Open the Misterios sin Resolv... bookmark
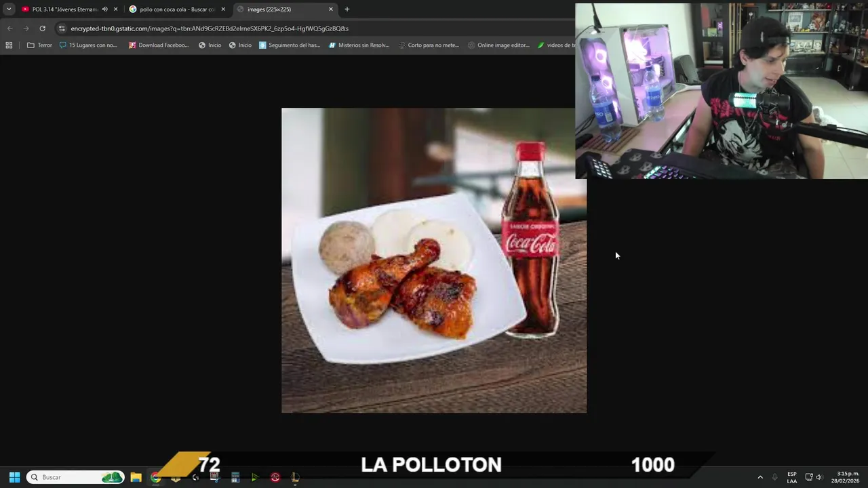Viewport: 868px width, 488px height. [x=359, y=45]
